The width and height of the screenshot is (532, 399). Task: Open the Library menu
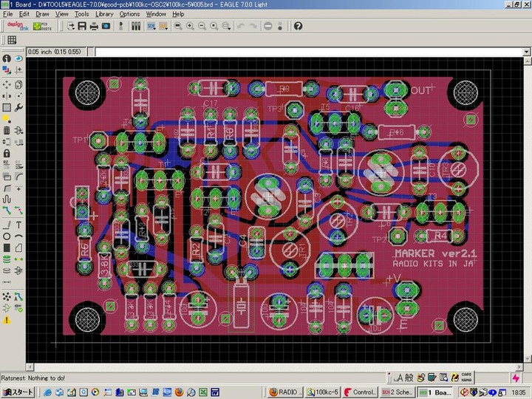click(104, 14)
